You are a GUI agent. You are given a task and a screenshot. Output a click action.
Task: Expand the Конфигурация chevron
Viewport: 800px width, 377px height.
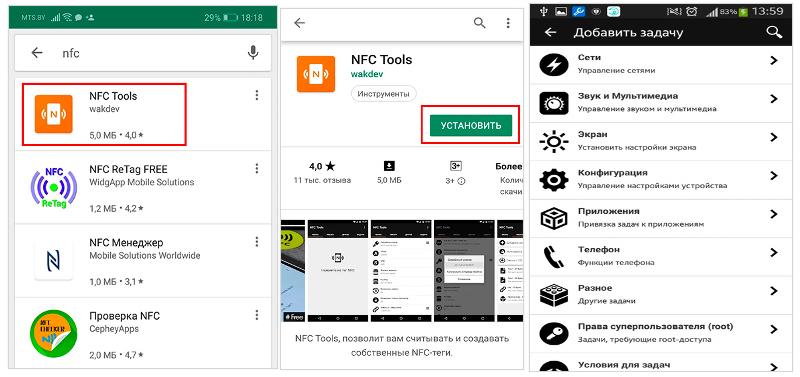point(774,175)
